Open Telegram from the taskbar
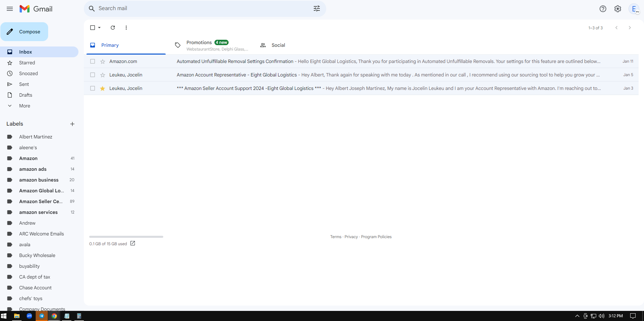The height and width of the screenshot is (321, 644). [42, 316]
